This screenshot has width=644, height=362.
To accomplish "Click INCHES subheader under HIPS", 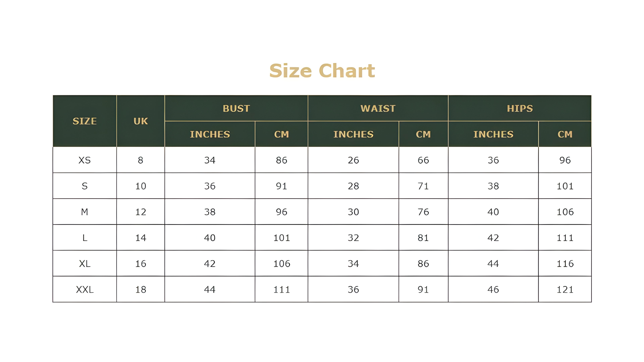I will click(x=493, y=134).
